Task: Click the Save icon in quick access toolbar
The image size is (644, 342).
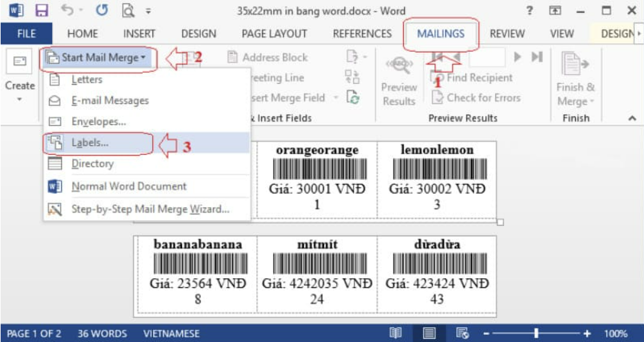Action: (41, 11)
